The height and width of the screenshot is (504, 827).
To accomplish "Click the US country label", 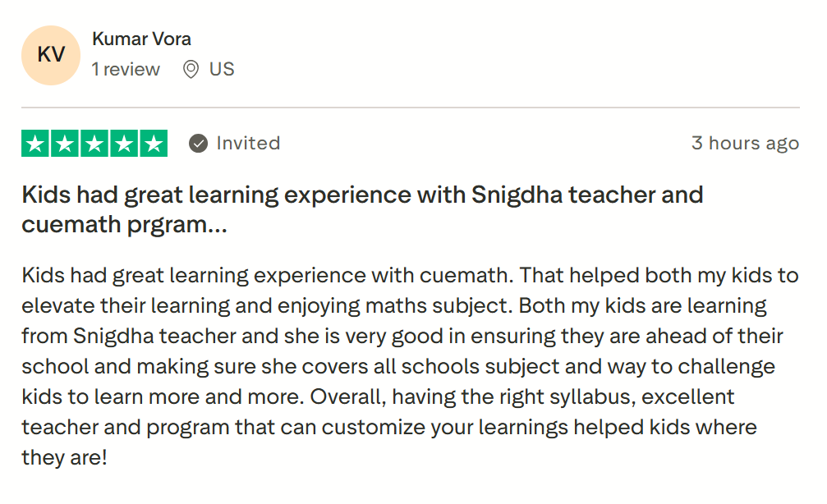I will (x=222, y=70).
